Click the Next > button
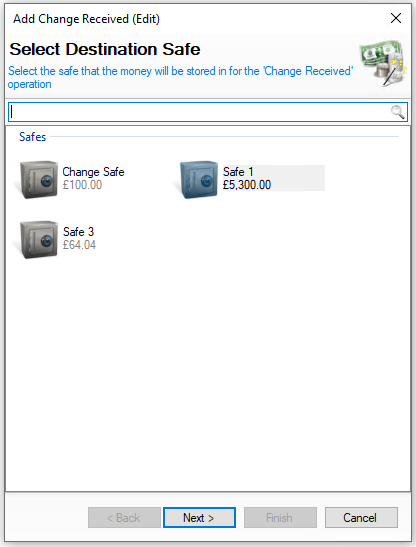 point(199,517)
